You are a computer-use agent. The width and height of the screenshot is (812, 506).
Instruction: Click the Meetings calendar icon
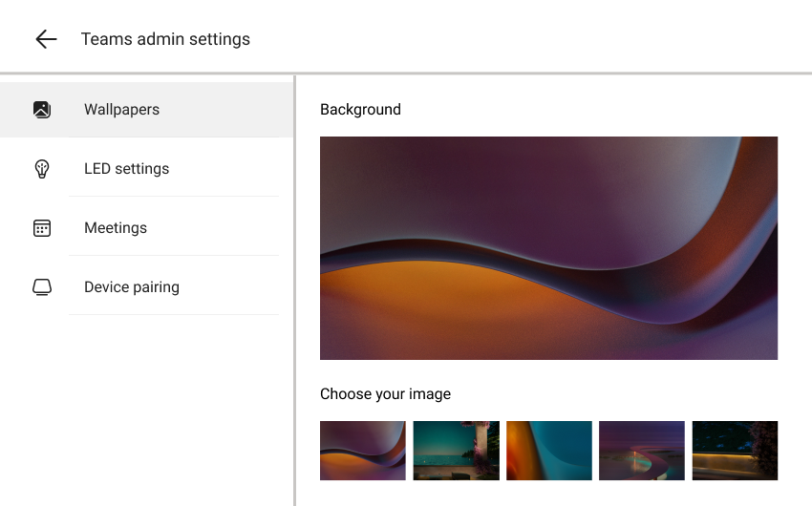coord(42,228)
